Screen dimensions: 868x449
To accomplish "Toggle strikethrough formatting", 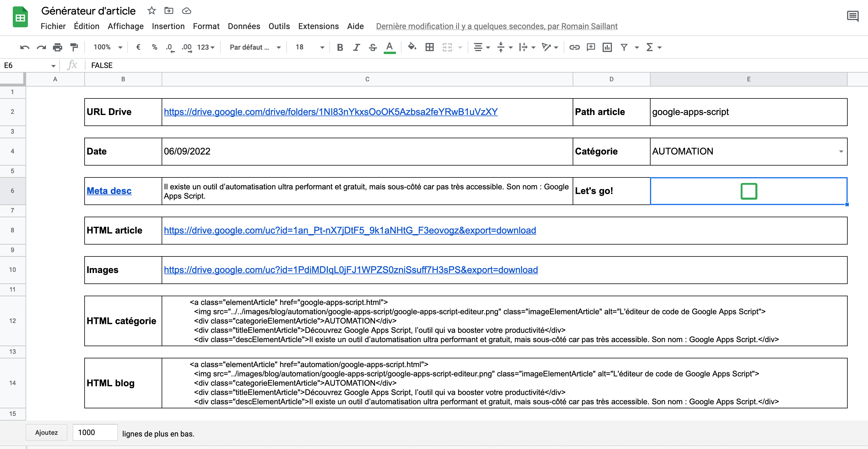I will pos(373,47).
